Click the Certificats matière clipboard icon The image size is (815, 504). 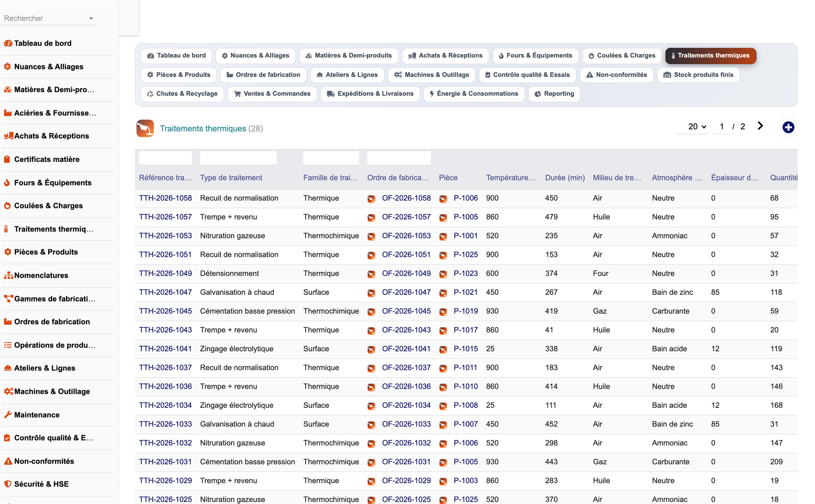(x=7, y=159)
